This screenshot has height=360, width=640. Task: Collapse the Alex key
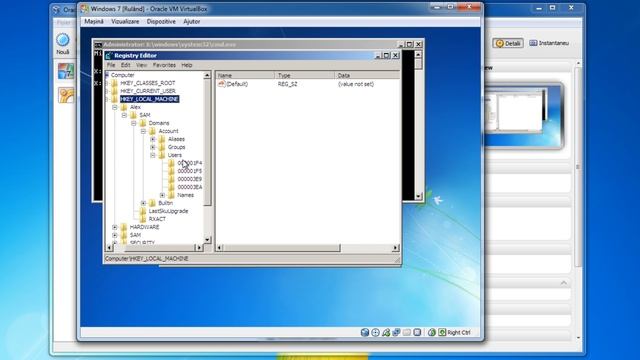point(115,107)
